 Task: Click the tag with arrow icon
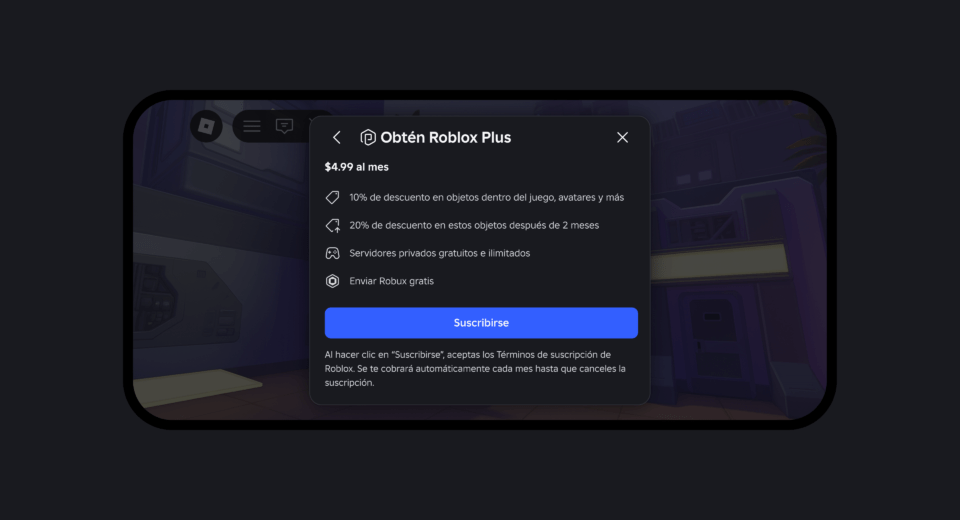click(x=332, y=225)
